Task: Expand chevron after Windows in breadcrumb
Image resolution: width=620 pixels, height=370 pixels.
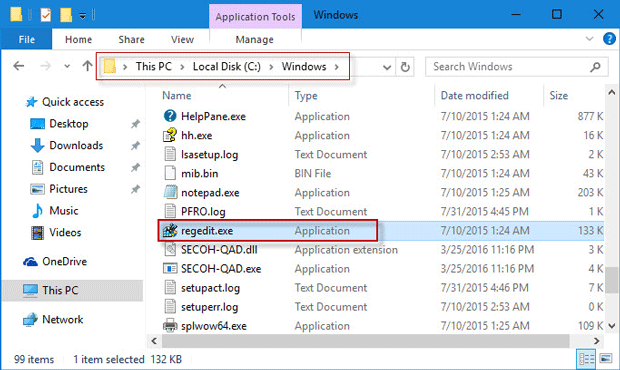Action: point(336,67)
